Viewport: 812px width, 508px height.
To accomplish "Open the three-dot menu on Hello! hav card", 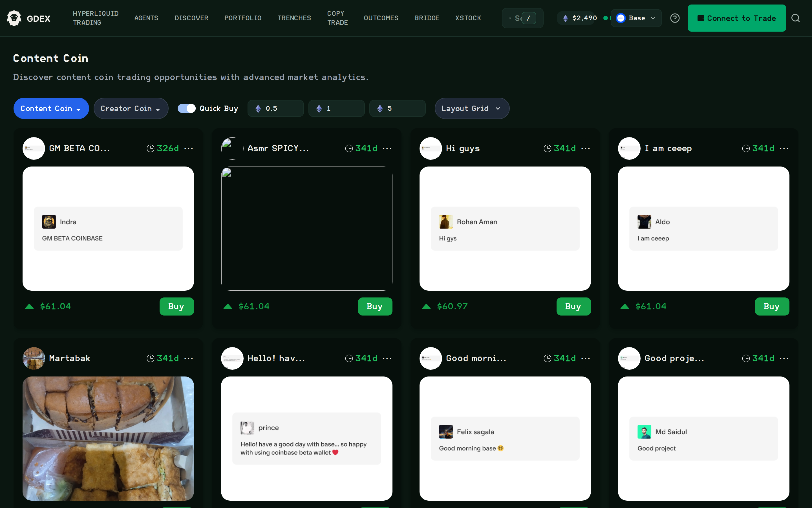I will 387,358.
